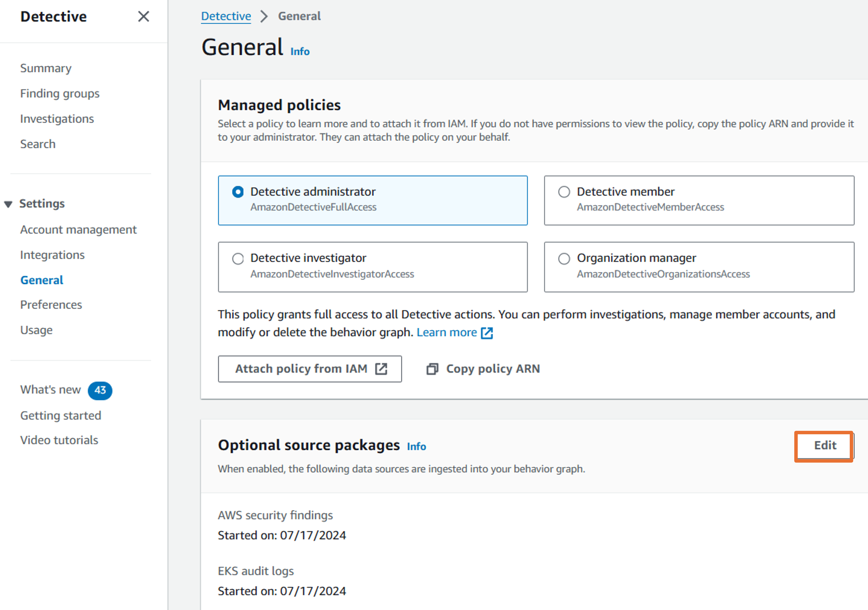The width and height of the screenshot is (868, 610).
Task: Collapse the Settings section arrow
Action: (x=8, y=204)
